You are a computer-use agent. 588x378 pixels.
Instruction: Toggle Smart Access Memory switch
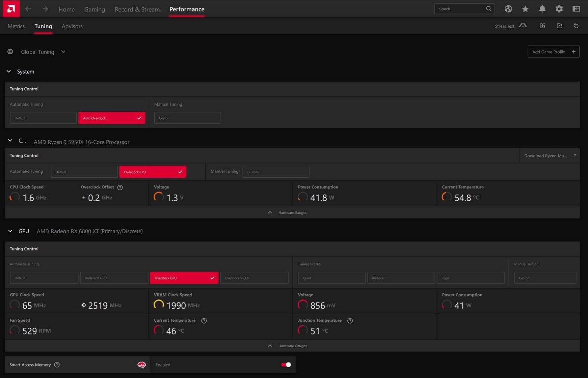286,365
